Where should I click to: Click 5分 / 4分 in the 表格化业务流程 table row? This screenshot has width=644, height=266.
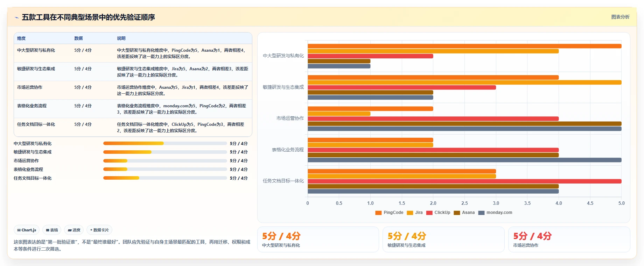(83, 106)
